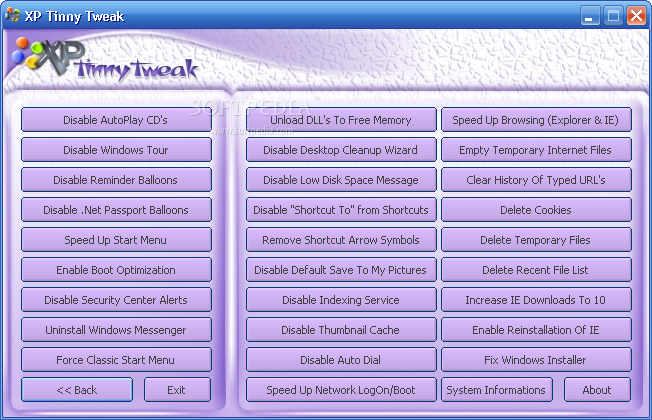This screenshot has width=652, height=420.
Task: Click Disable Auto Dial
Action: 341,359
